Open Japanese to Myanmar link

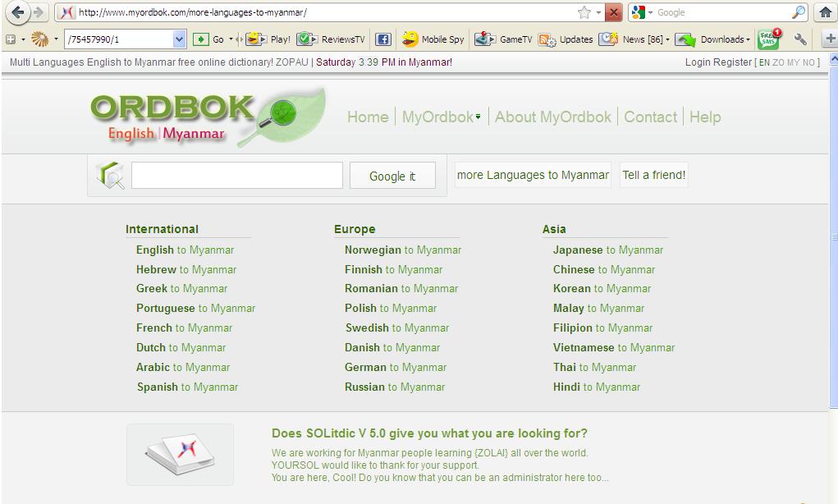pos(608,250)
